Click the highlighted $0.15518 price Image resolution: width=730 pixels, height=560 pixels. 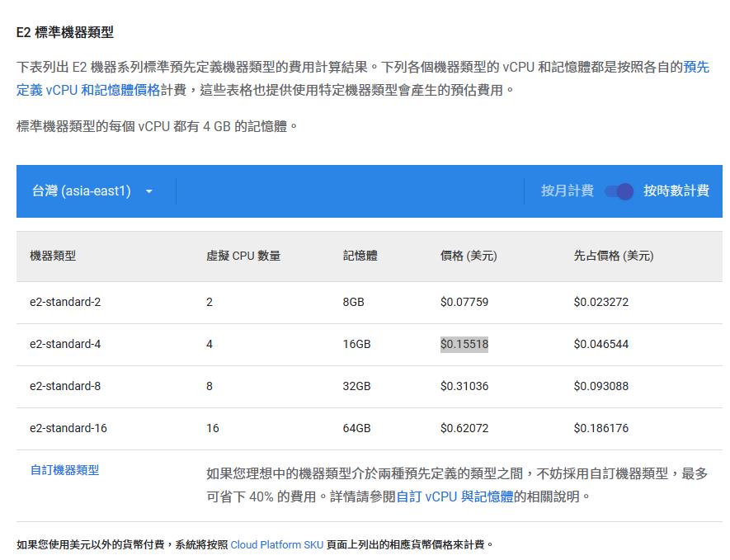click(x=464, y=344)
